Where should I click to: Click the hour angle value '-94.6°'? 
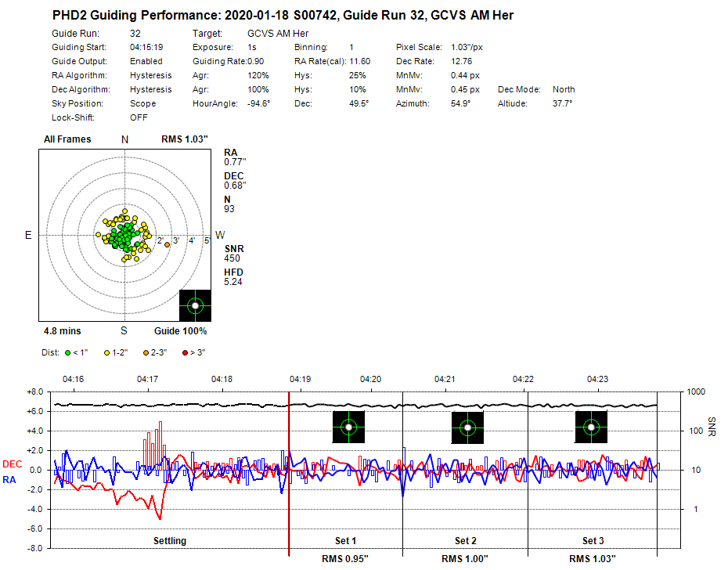pos(258,103)
